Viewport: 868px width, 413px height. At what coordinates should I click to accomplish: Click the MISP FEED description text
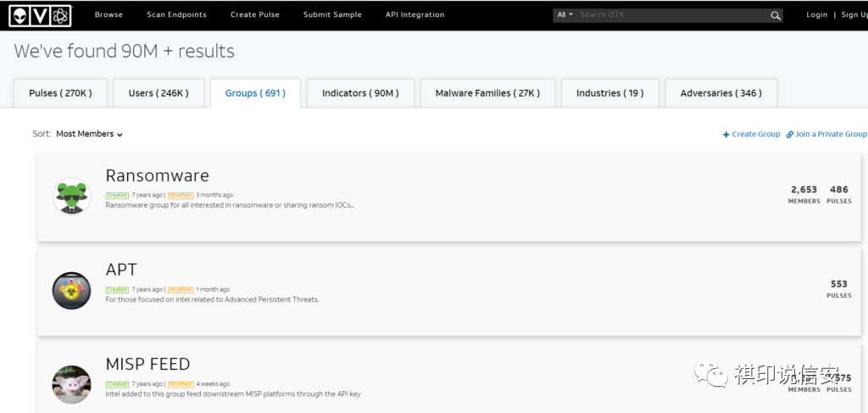pos(233,394)
